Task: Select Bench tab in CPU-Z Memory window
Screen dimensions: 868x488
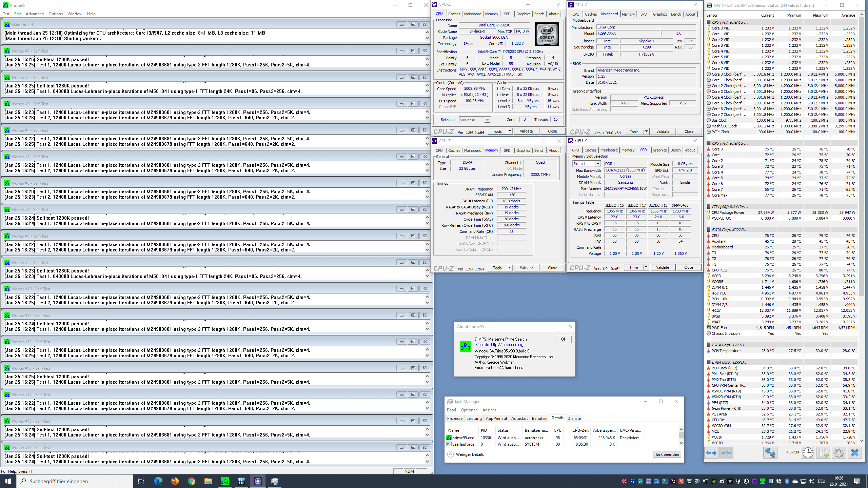Action: pos(539,150)
